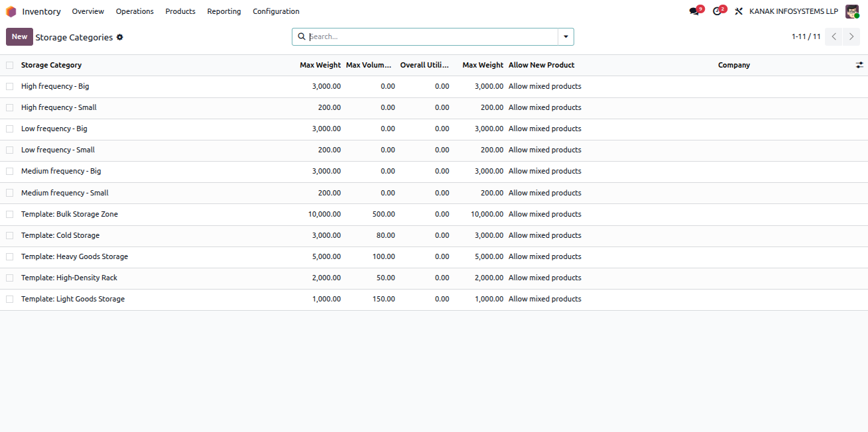
Task: Check the Template: Cold Storage row
Action: click(x=9, y=235)
